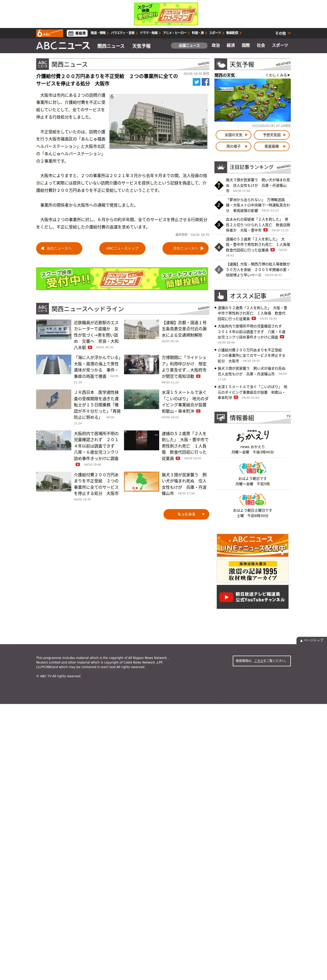Go to 政治 news category
This screenshot has width=327, height=980.
coord(216,45)
